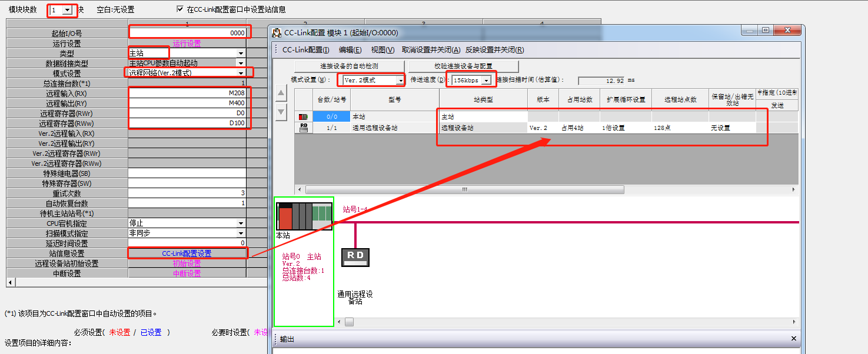Click the 远程输入(RX) M208 input field
The height and width of the screenshot is (354, 868).
coord(187,93)
